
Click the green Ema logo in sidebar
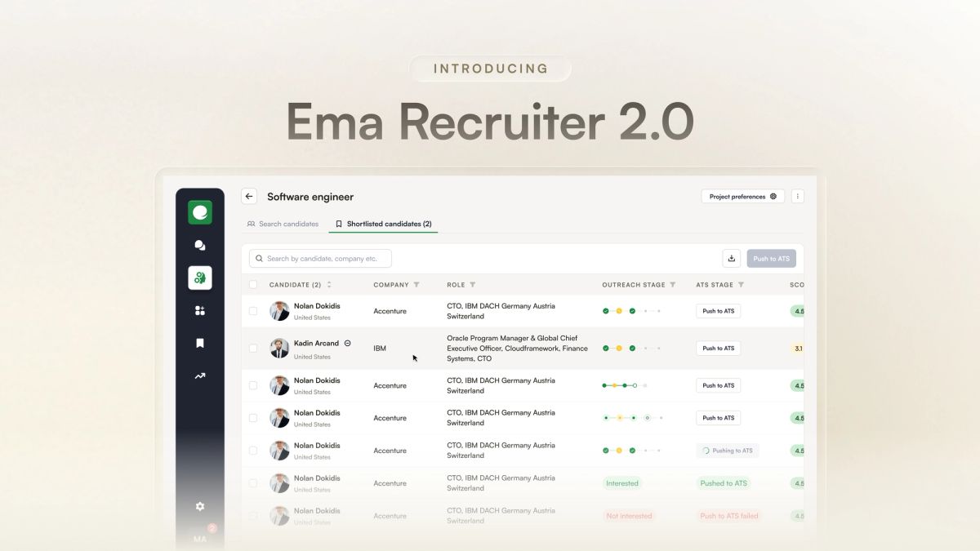click(200, 213)
